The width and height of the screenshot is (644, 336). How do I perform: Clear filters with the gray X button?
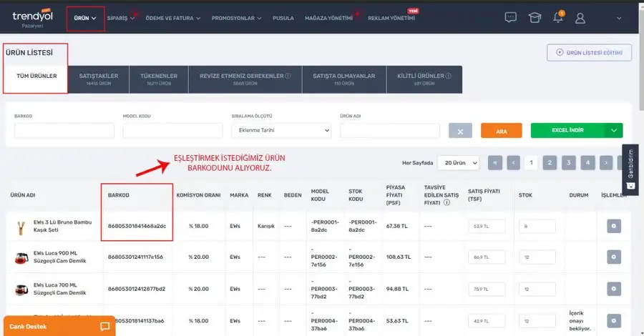[460, 131]
